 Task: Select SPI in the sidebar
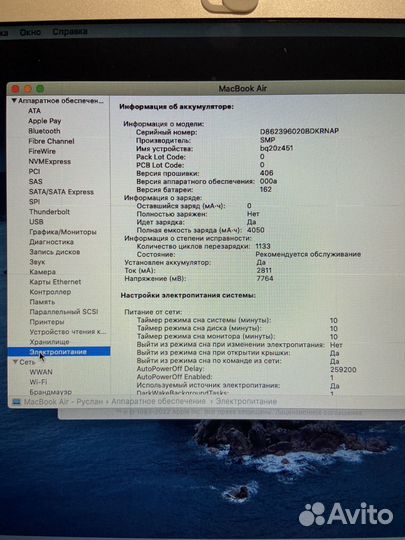(34, 201)
